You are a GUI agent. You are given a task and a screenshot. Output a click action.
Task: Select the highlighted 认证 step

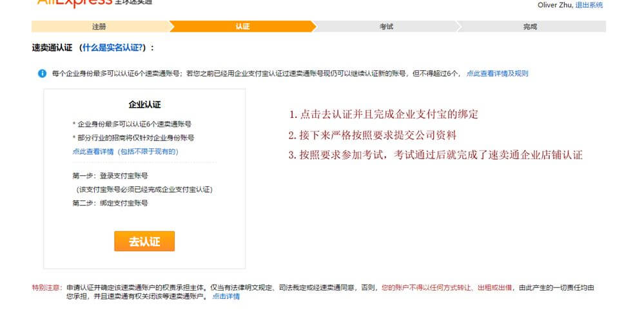point(242,26)
